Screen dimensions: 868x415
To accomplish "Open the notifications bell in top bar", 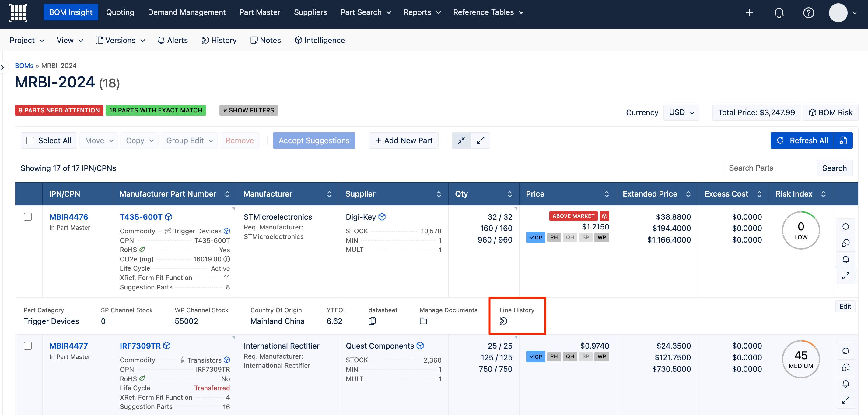I will 779,13.
